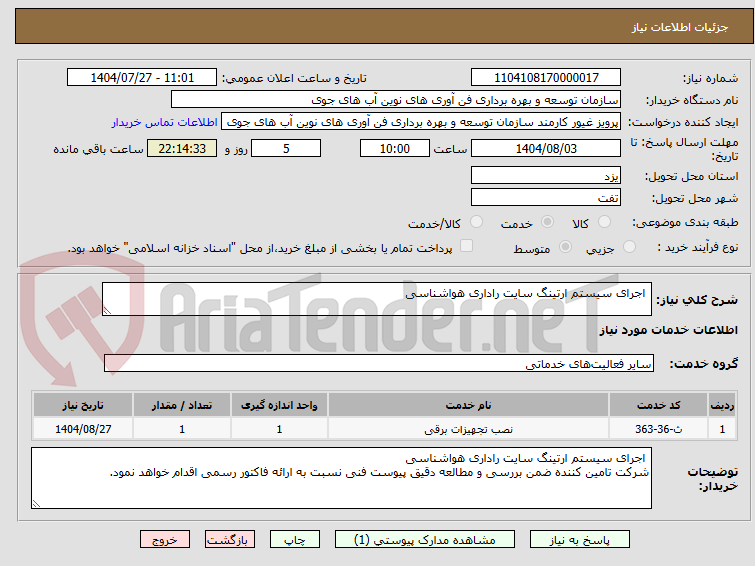Click the remaining days field 5
755x566 pixels.
point(286,148)
